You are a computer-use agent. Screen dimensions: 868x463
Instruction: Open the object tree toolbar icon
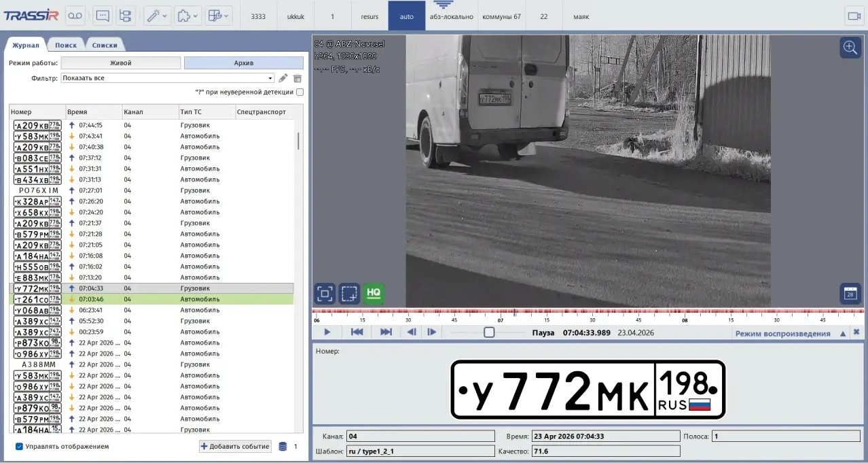[x=125, y=15]
